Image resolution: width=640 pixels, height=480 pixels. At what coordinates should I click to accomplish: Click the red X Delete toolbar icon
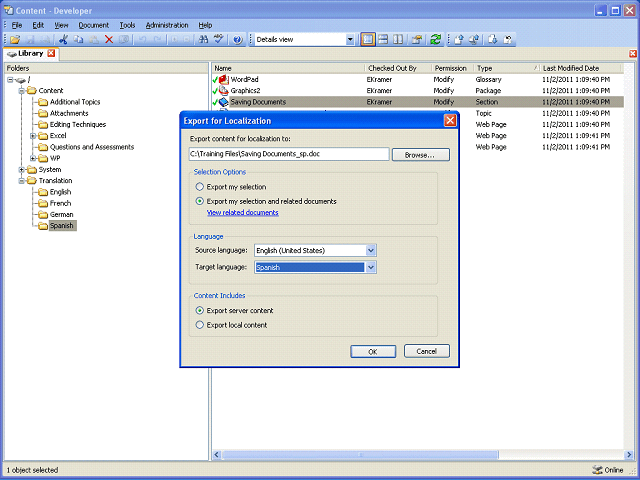(x=109, y=40)
